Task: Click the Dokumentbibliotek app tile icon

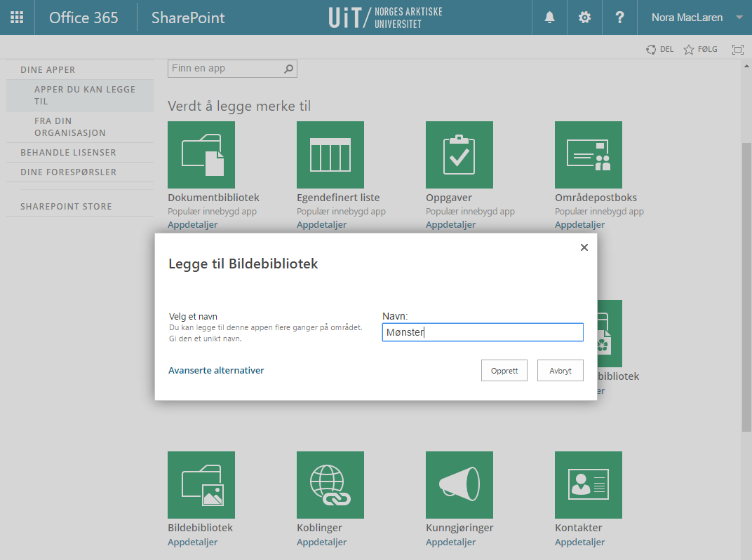Action: pyautogui.click(x=201, y=155)
